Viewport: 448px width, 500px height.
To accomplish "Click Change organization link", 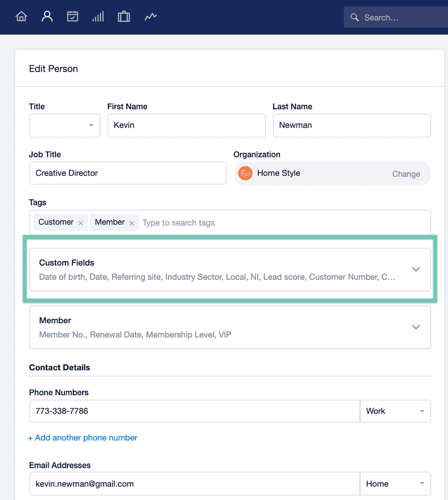I will click(x=406, y=174).
